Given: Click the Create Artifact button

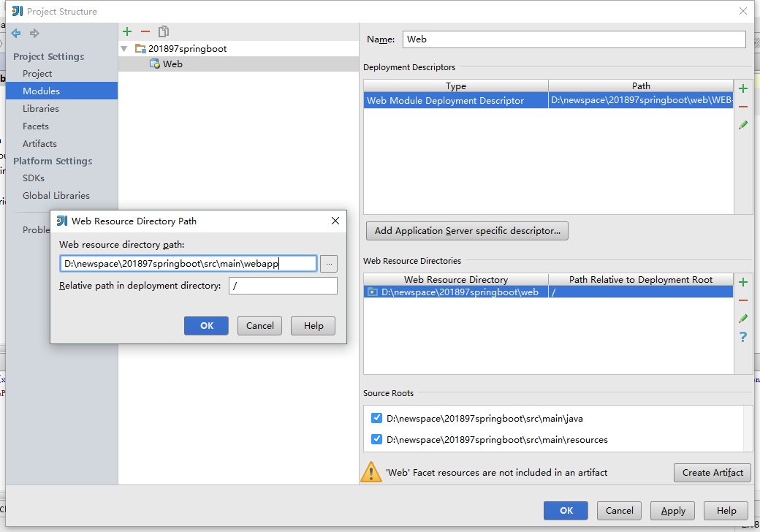Looking at the screenshot, I should click(x=712, y=473).
